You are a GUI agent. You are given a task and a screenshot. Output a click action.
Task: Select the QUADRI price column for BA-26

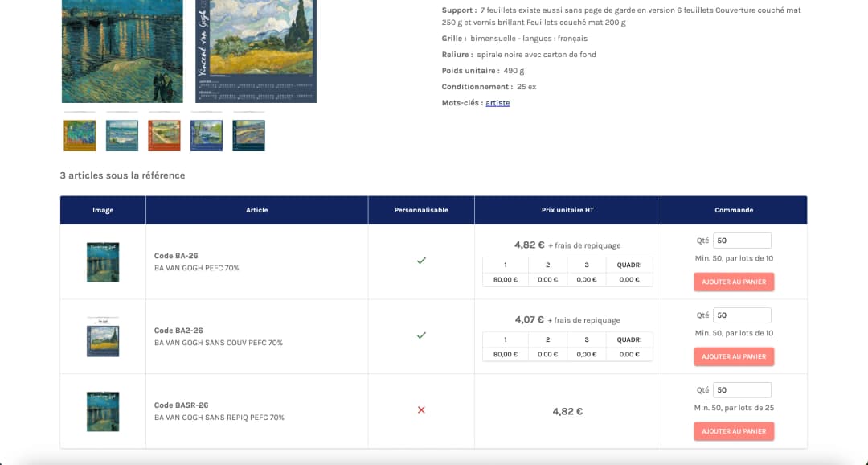click(x=629, y=265)
